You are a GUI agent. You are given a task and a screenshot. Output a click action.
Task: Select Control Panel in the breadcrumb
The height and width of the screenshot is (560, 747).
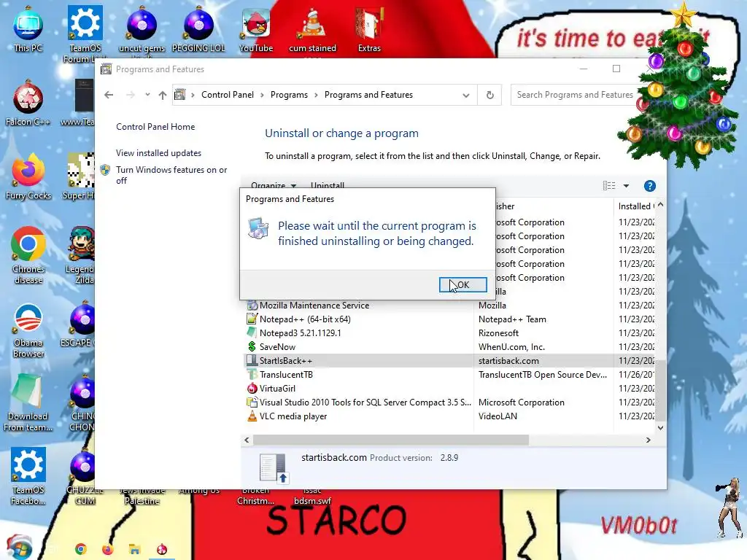(228, 95)
